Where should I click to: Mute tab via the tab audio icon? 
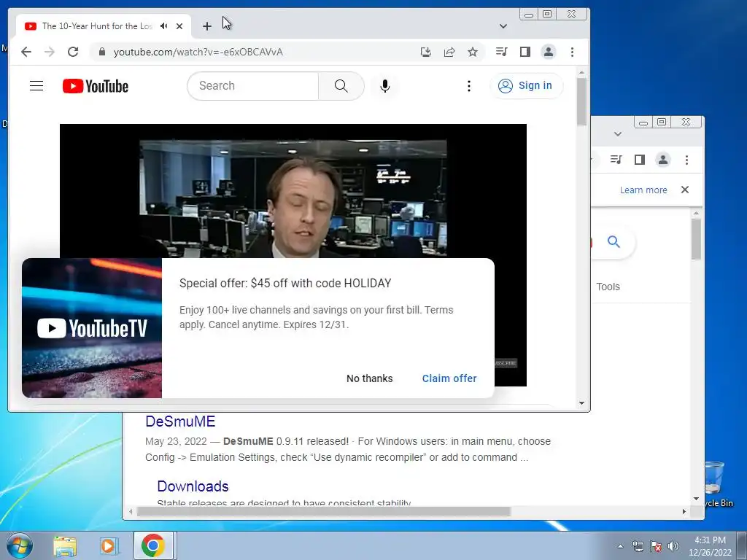(164, 26)
